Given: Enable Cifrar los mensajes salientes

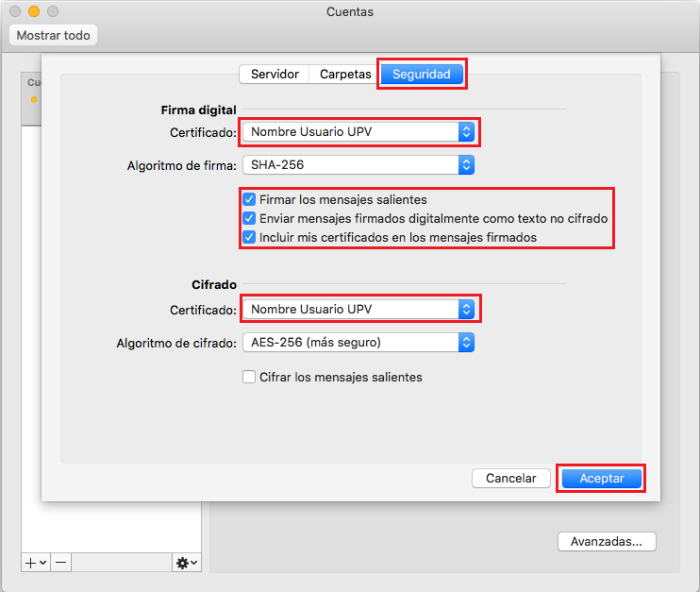Looking at the screenshot, I should pyautogui.click(x=249, y=377).
